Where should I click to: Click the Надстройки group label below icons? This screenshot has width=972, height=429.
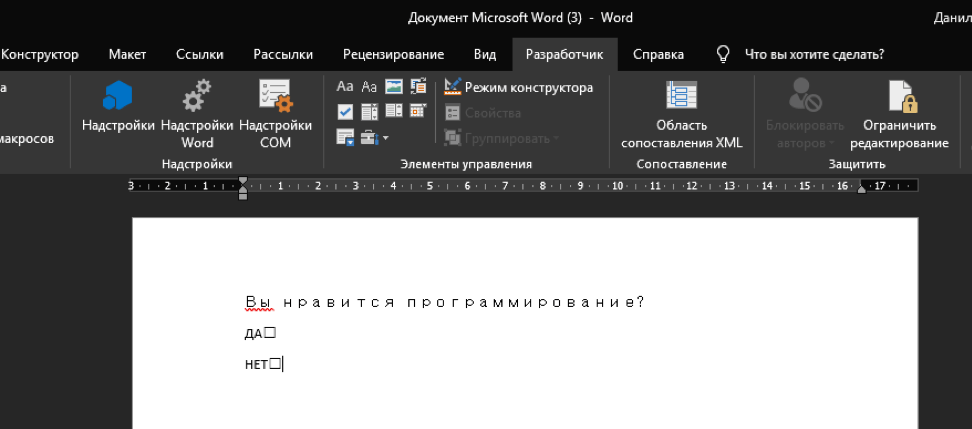197,164
